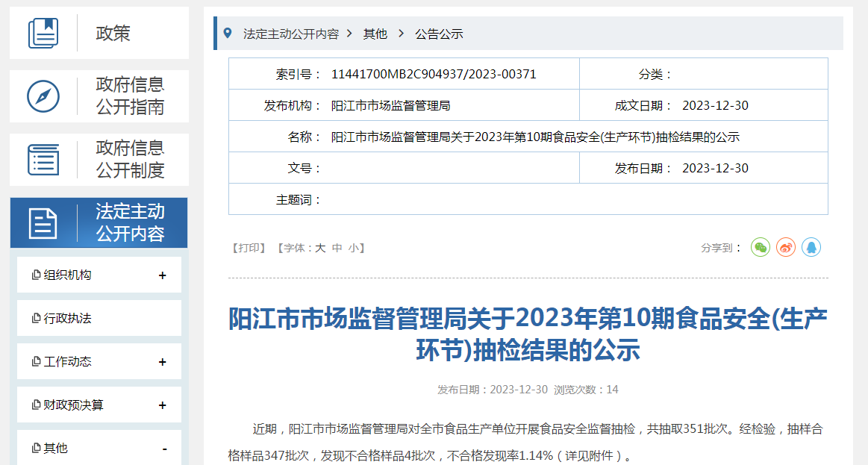
Task: Expand the 财政预决算 section with the plus sign
Action: coord(162,405)
